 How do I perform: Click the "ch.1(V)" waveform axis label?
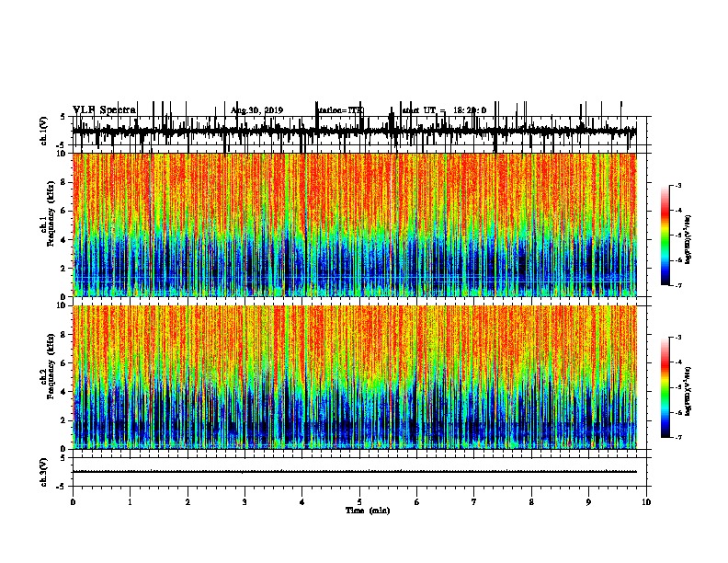click(x=44, y=131)
